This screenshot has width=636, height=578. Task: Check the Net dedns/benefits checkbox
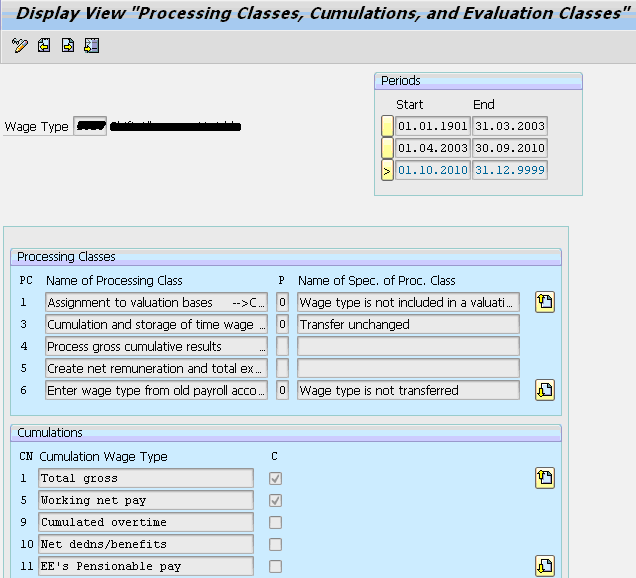click(x=275, y=545)
